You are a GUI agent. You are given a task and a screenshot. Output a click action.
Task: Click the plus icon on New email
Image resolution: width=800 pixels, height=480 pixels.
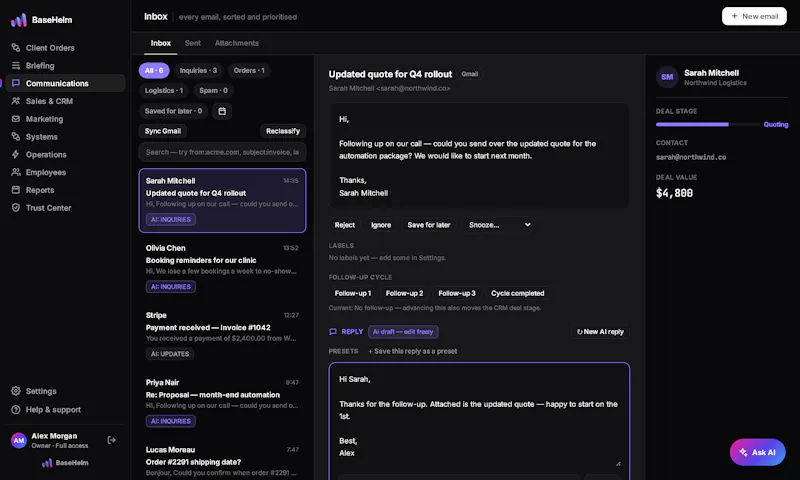(x=734, y=16)
